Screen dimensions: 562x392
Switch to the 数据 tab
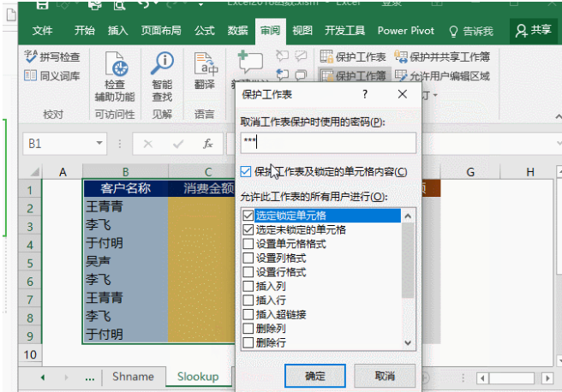coord(237,31)
